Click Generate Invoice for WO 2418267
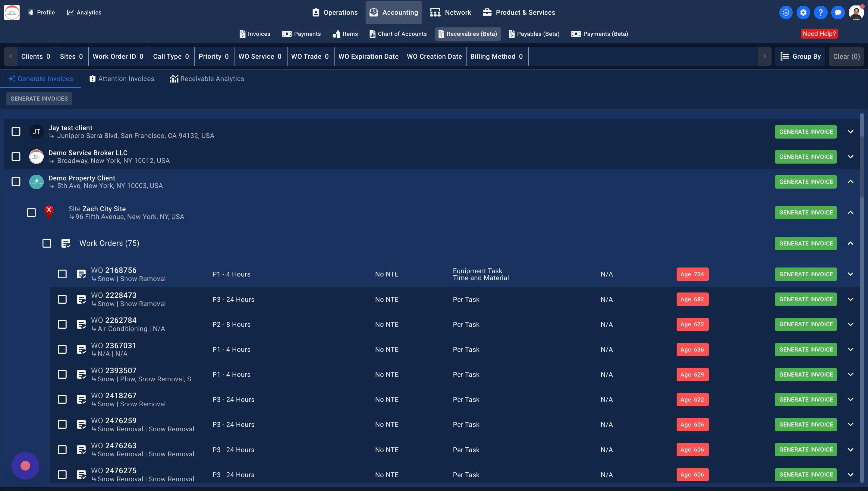The height and width of the screenshot is (491, 868). pos(806,400)
